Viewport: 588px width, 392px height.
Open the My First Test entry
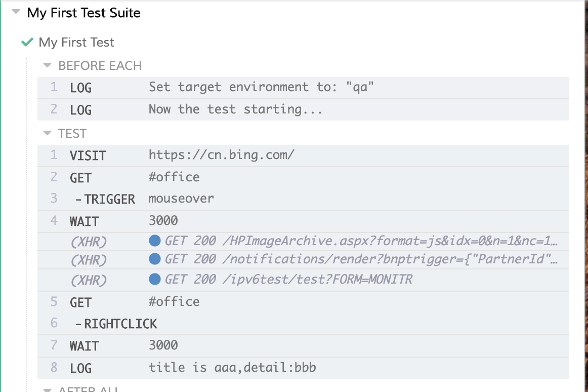(76, 43)
